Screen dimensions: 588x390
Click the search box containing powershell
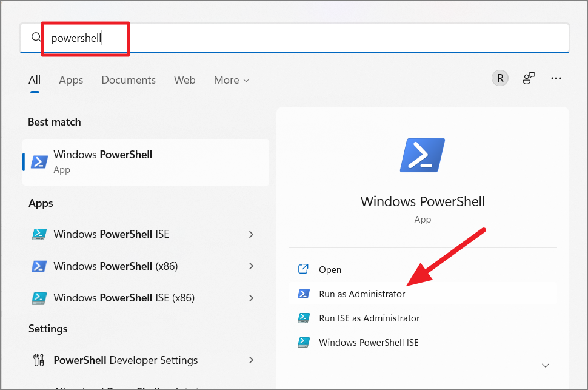[x=295, y=38]
